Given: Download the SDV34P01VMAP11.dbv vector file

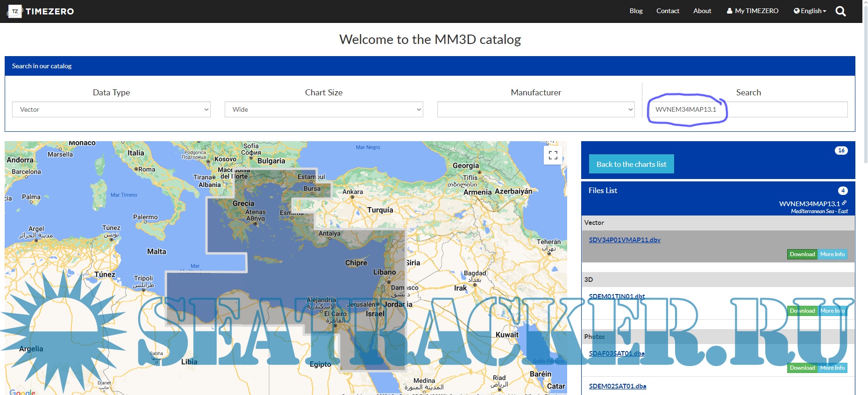Looking at the screenshot, I should click(802, 254).
